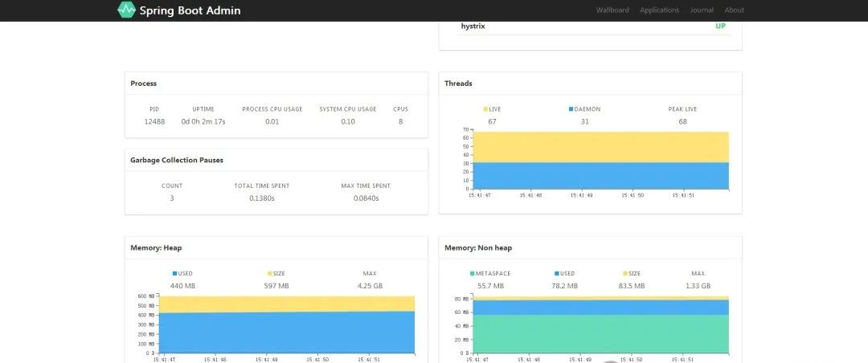Viewport: 868px width, 363px height.
Task: Click the uptime value 0d 0h 2m 17s
Action: point(203,122)
